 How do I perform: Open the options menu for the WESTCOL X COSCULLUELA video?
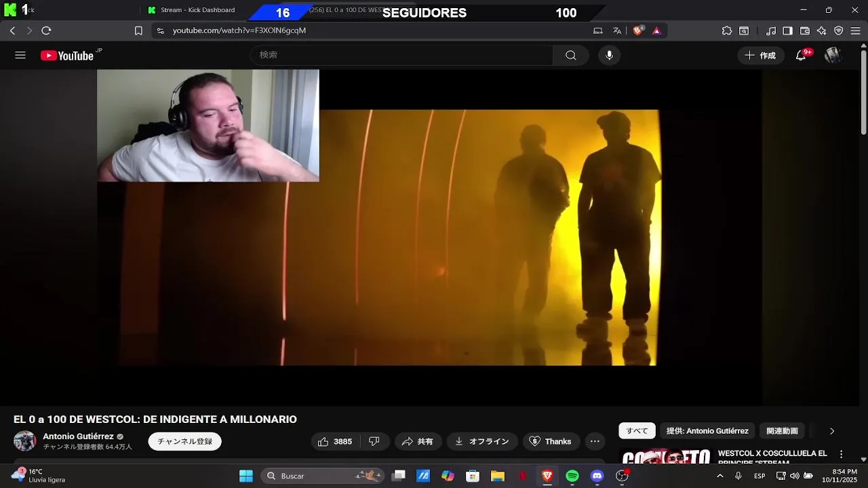pos(841,454)
